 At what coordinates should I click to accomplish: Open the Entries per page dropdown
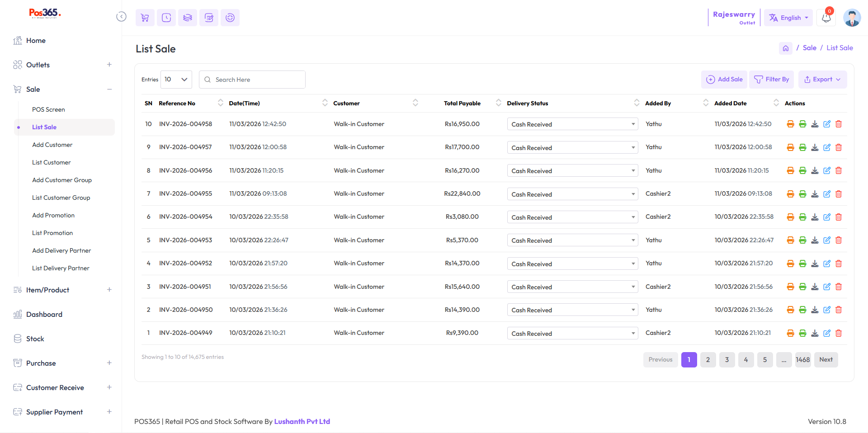point(176,80)
